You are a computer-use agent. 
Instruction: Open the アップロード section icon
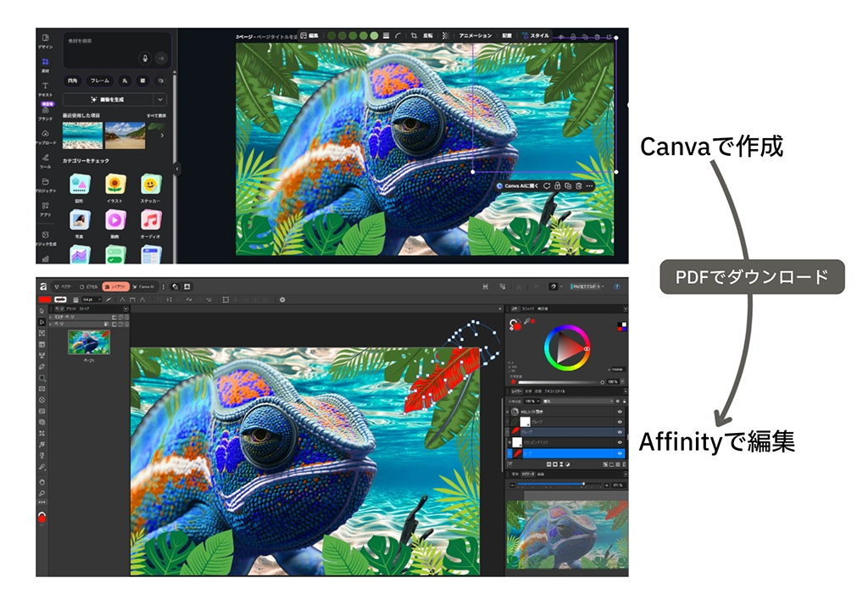45,135
